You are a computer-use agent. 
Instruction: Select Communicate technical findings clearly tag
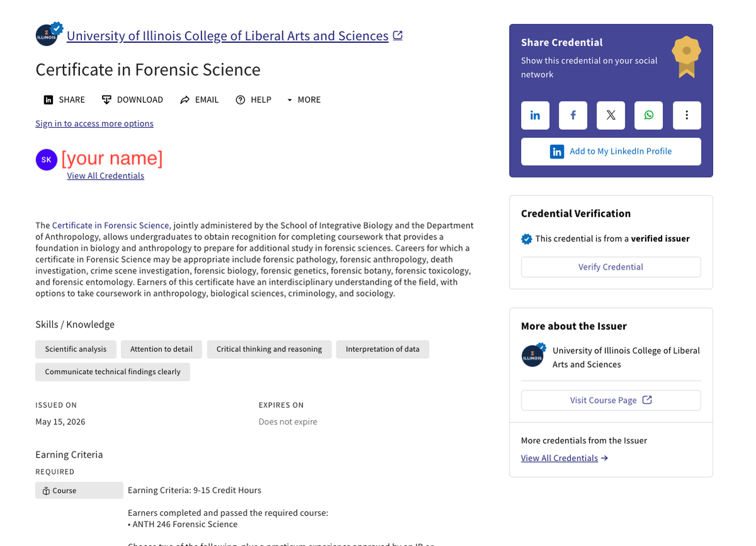[x=113, y=372]
